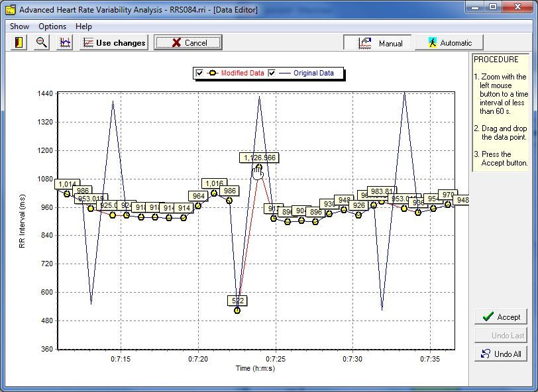
Task: Click Undo All button
Action: pos(500,354)
